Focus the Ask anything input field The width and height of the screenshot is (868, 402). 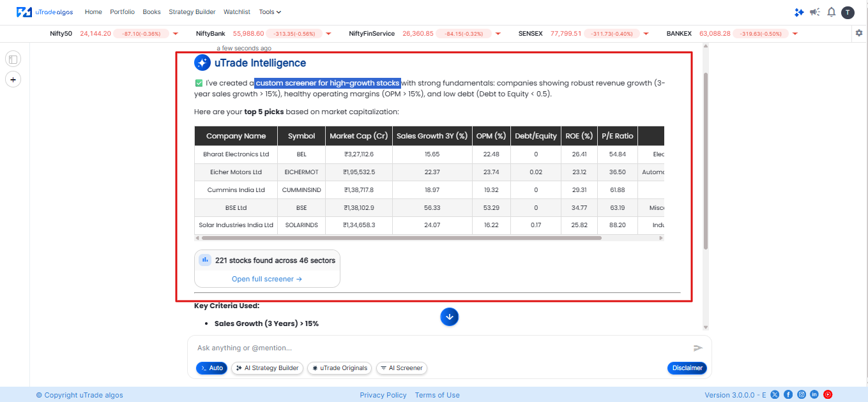click(441, 348)
